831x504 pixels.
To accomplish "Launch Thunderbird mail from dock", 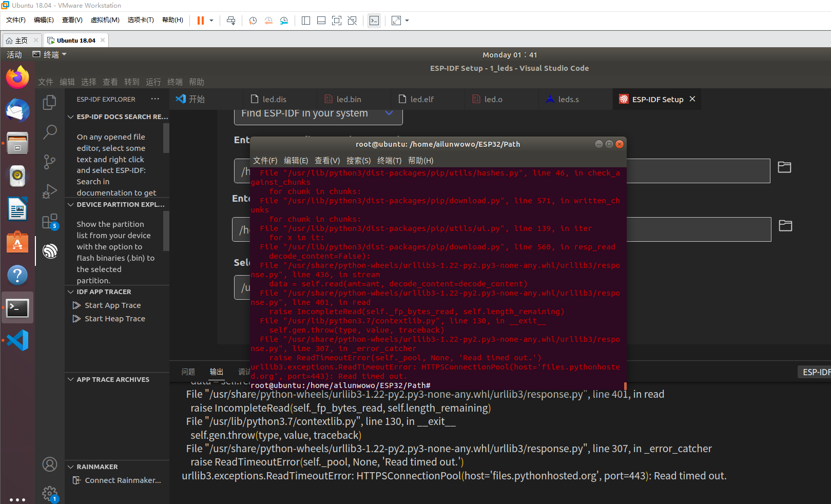I will [17, 110].
